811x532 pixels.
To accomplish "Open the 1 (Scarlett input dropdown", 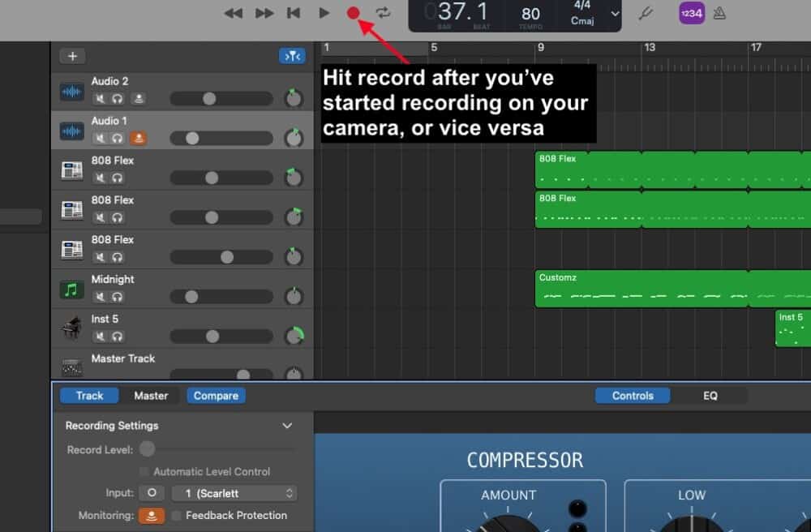I will [235, 493].
